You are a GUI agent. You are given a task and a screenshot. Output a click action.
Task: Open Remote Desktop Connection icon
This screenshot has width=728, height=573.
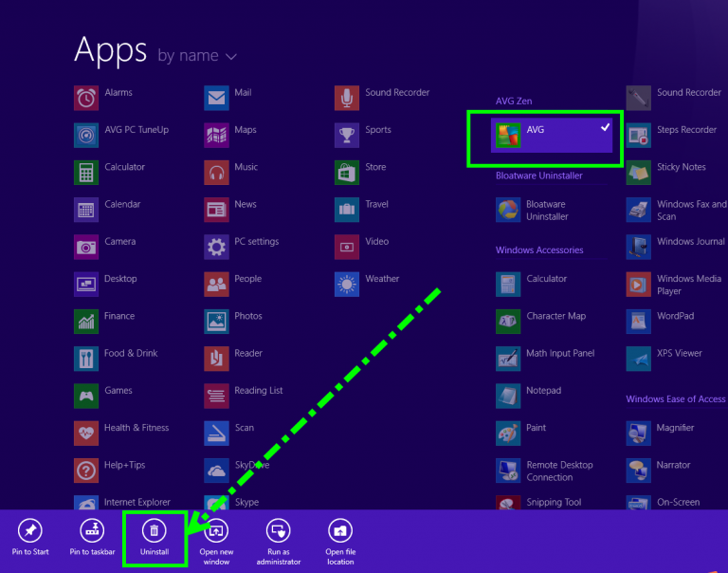pyautogui.click(x=508, y=470)
